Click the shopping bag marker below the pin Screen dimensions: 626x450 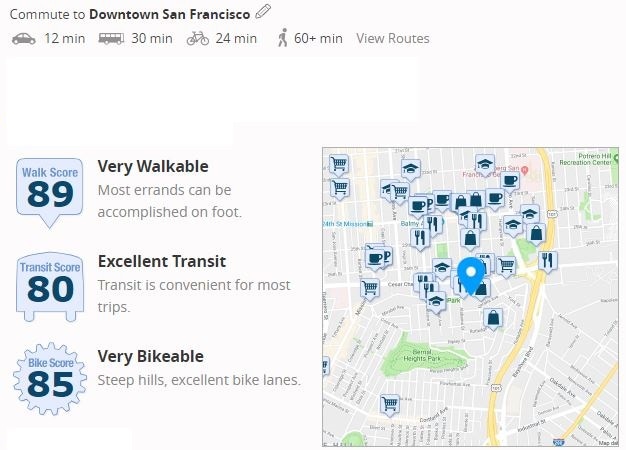493,319
